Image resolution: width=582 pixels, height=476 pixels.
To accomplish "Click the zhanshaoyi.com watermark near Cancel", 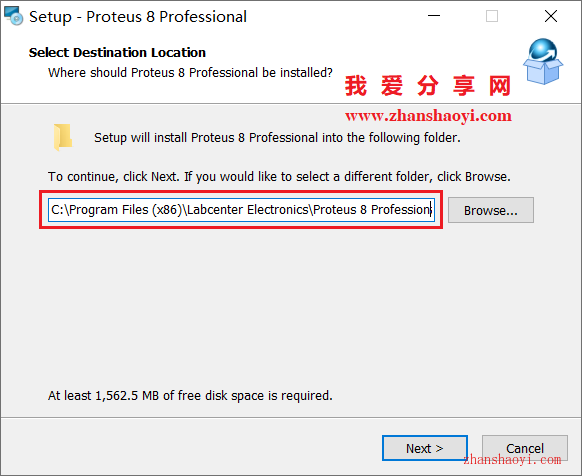I will coord(512,460).
